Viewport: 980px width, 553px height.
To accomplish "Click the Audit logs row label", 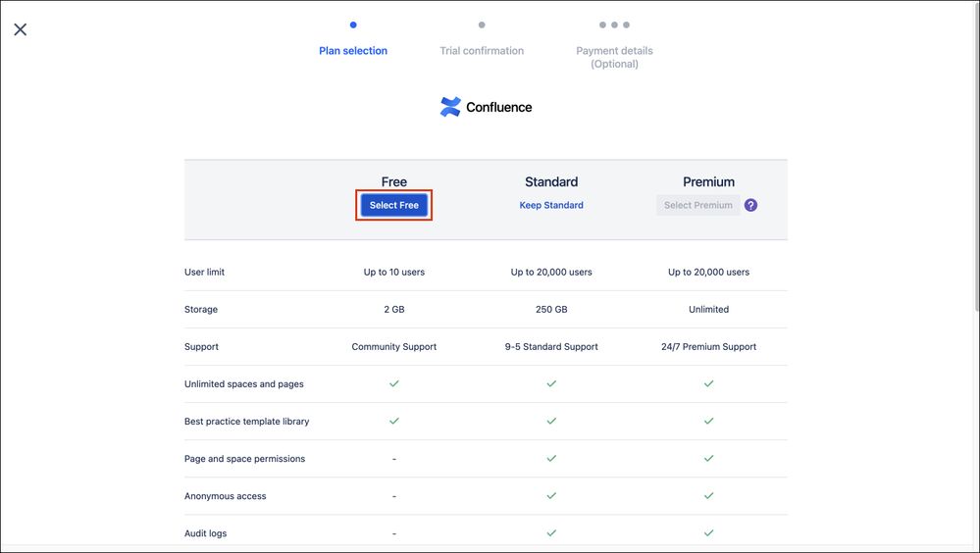I will (x=206, y=533).
